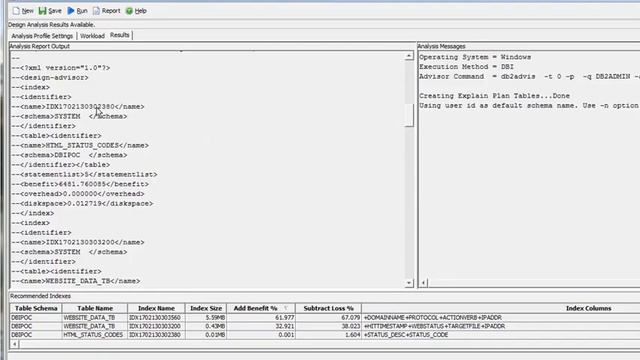This screenshot has height=360, width=640.
Task: Select index name IDX1702130302380 cell
Action: point(156,335)
